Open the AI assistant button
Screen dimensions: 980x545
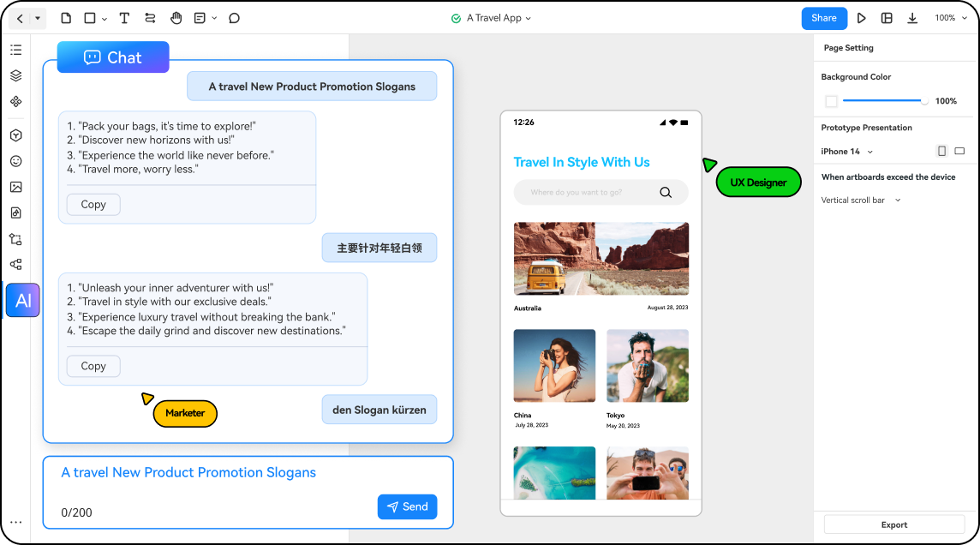tap(23, 301)
